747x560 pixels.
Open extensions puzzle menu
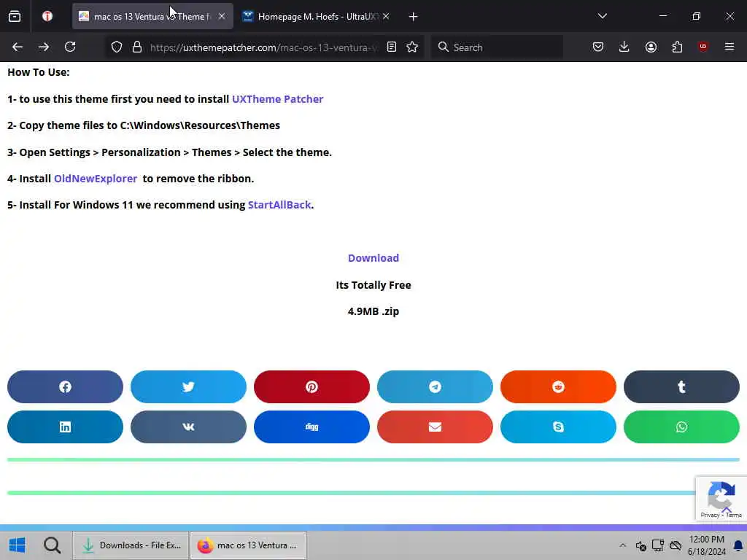[677, 47]
